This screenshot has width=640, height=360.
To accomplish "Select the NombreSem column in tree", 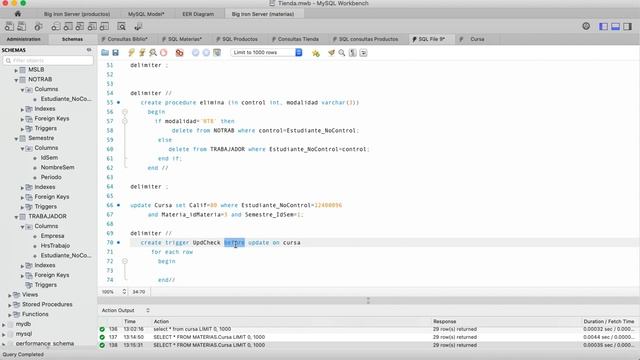I will click(57, 167).
